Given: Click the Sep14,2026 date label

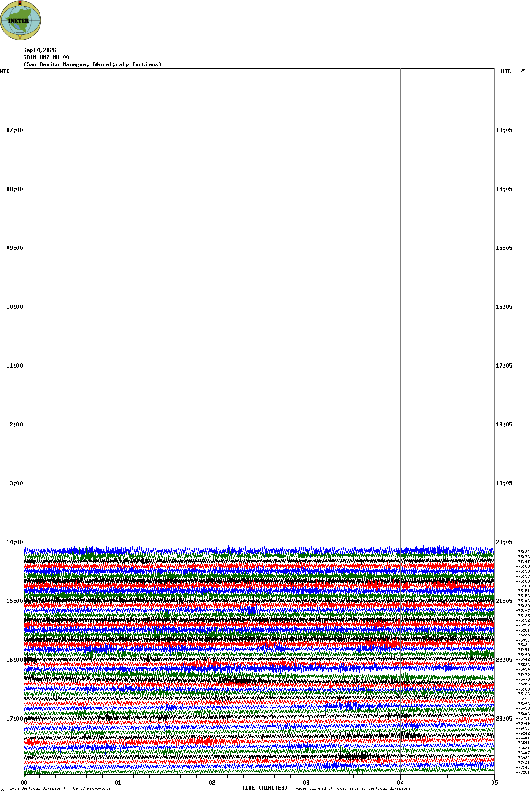Looking at the screenshot, I should pos(40,50).
